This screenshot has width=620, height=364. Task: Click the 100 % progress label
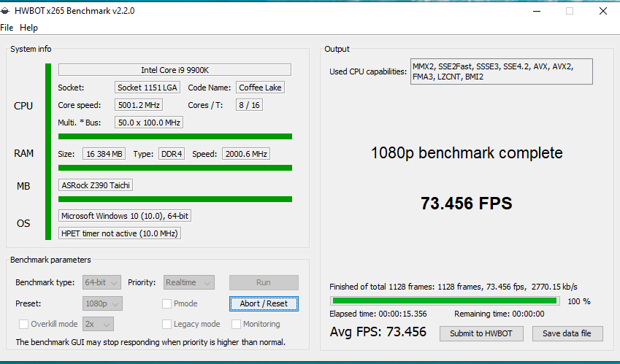[579, 301]
